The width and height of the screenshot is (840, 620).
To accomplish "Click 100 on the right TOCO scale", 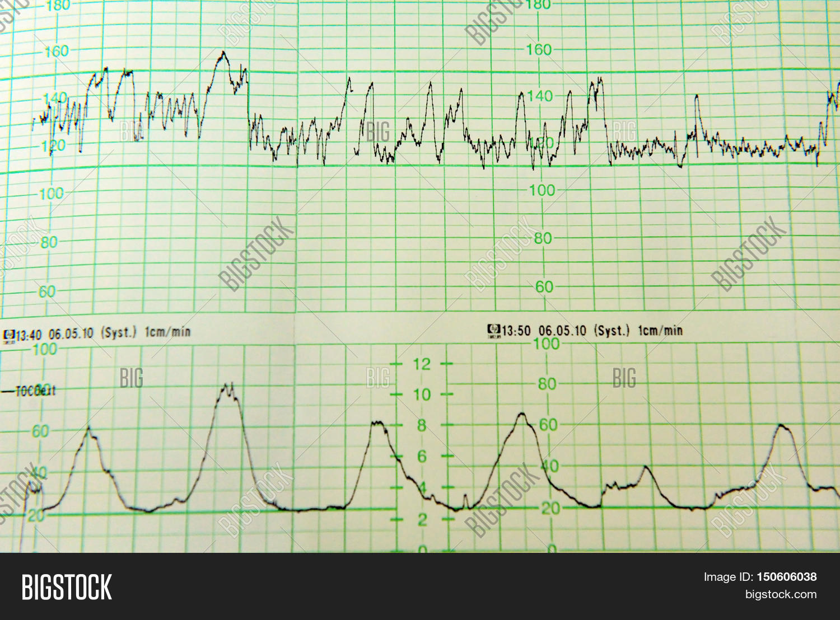I will coord(546,344).
